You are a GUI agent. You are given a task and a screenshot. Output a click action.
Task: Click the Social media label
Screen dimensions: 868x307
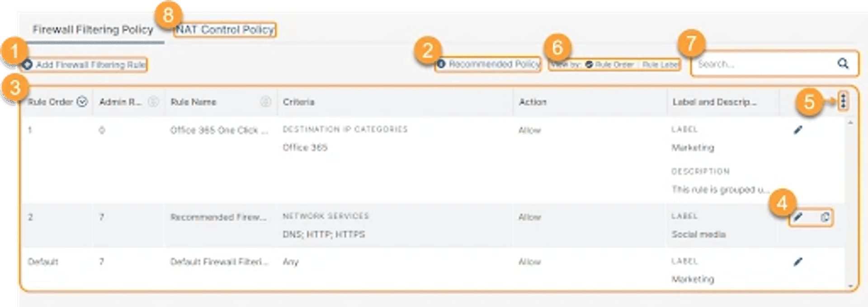coord(698,234)
